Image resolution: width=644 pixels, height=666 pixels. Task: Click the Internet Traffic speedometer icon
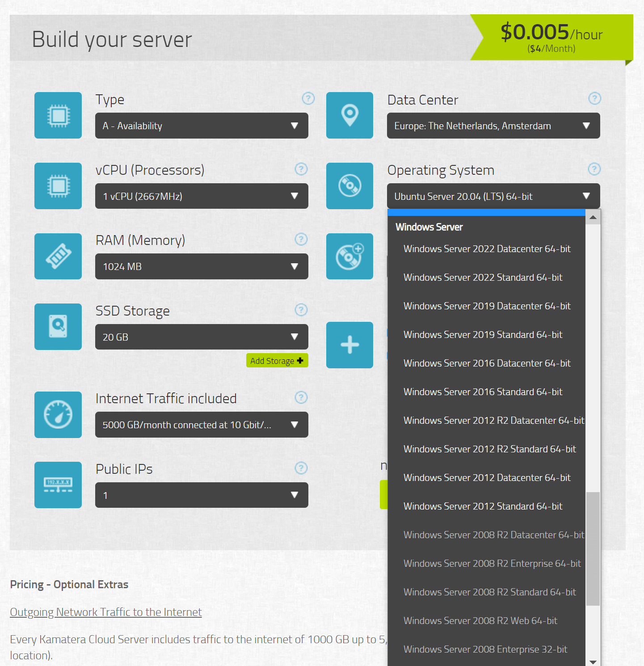coord(58,415)
